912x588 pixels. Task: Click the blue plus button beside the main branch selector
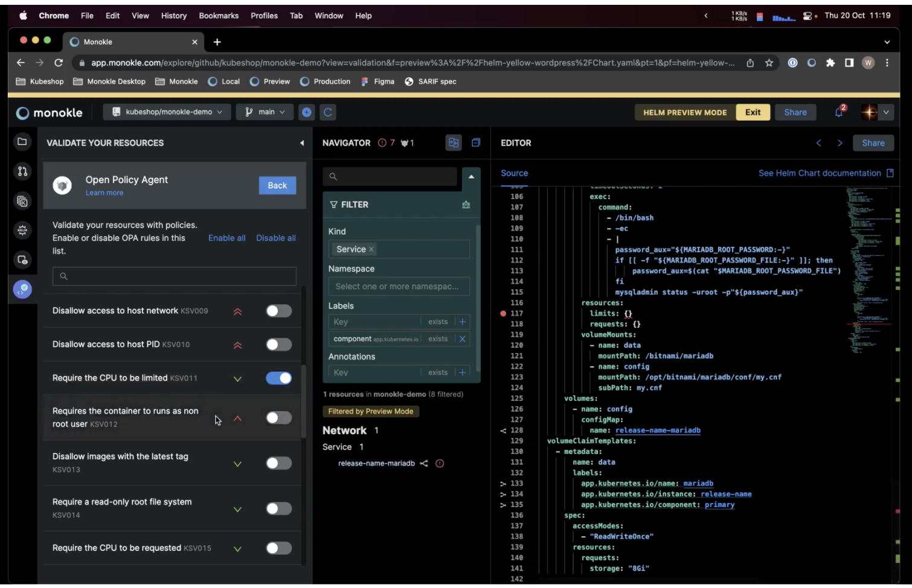[x=307, y=112]
